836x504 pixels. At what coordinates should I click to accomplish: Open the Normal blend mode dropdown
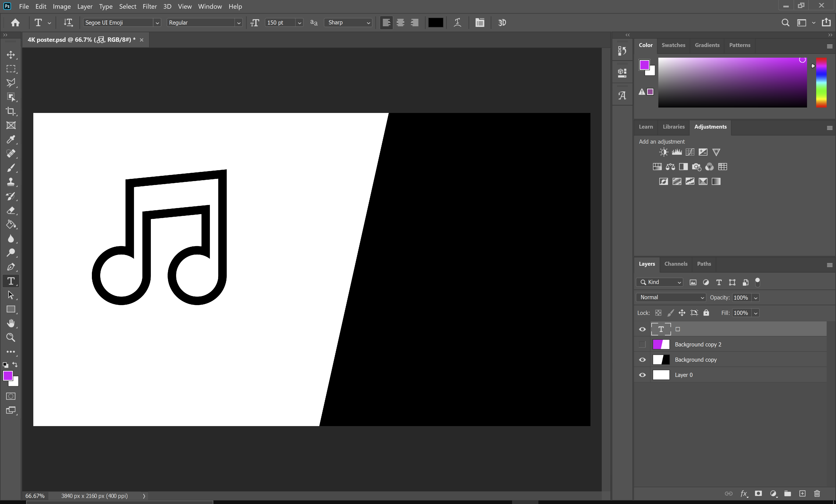coord(671,297)
